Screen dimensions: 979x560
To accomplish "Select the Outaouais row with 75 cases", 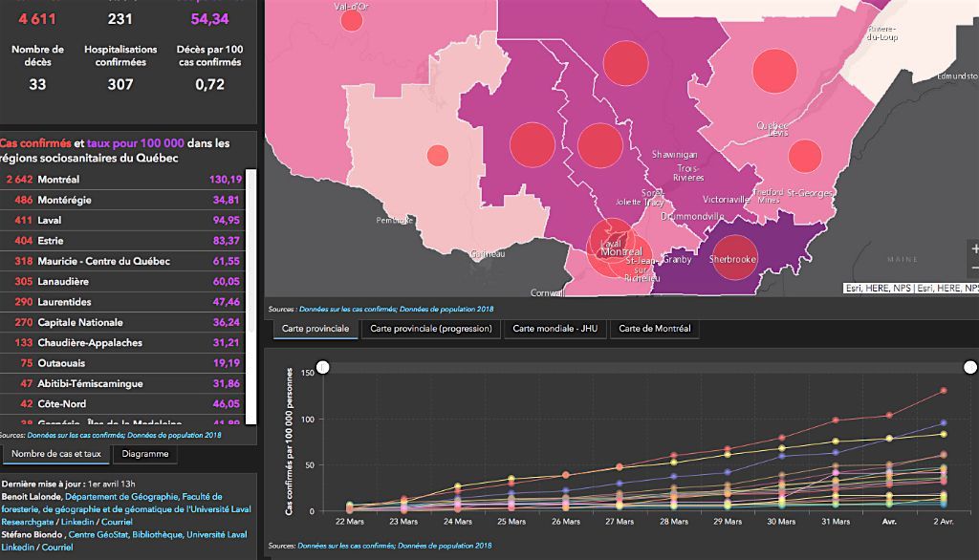I will coord(123,363).
